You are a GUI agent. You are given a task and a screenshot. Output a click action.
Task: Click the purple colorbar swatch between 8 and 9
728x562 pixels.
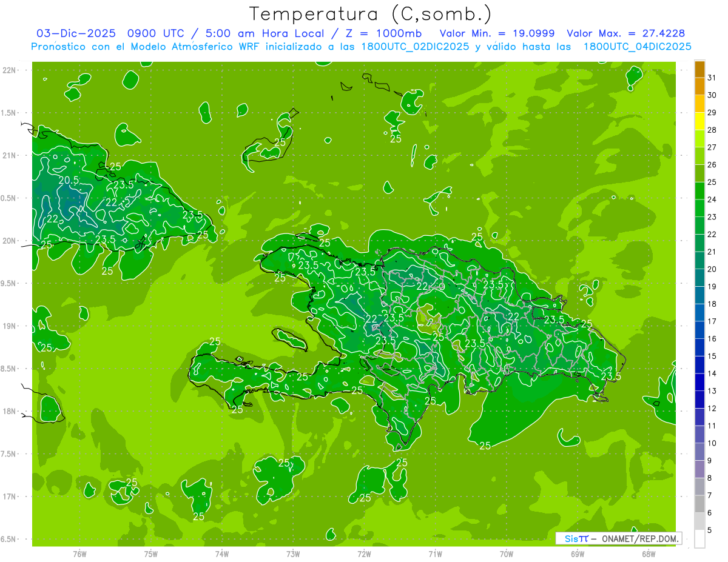pyautogui.click(x=699, y=469)
